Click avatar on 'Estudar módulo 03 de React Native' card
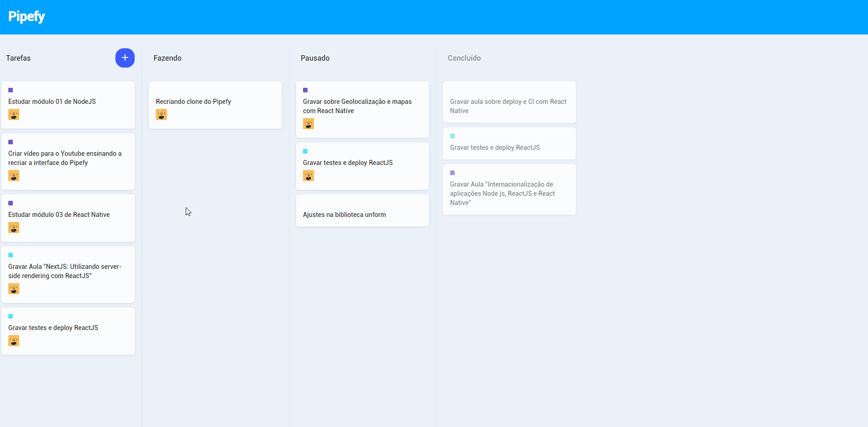Image resolution: width=868 pixels, height=427 pixels. [x=14, y=228]
